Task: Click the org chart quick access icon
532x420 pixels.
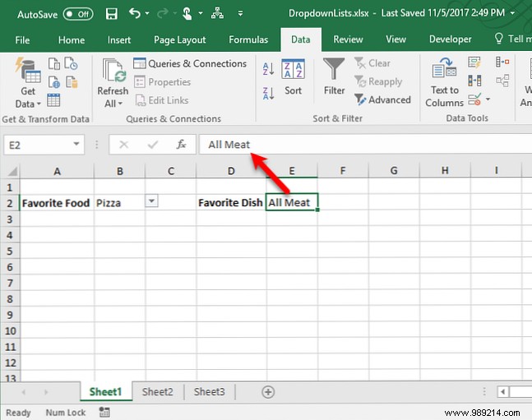Action: tap(217, 14)
